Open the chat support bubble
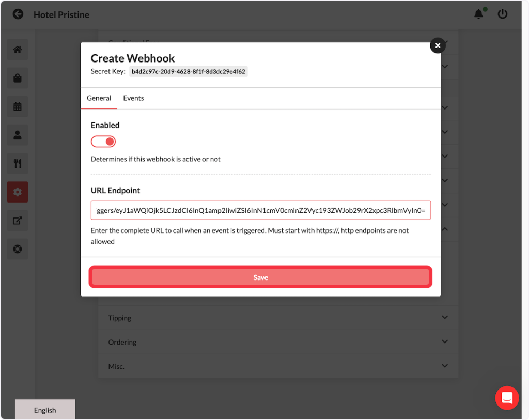The image size is (529, 420). pyautogui.click(x=506, y=398)
